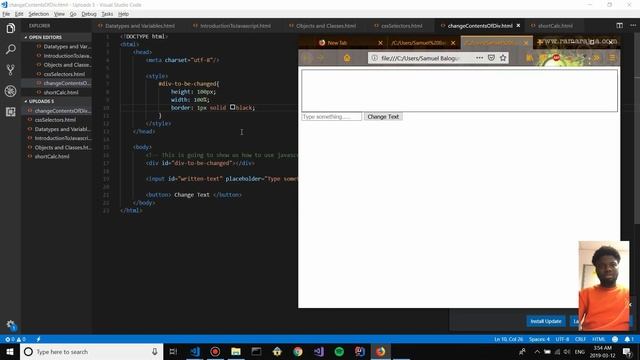Image resolution: width=640 pixels, height=360 pixels.
Task: Click the black color swatch in the border rule
Action: click(x=232, y=107)
